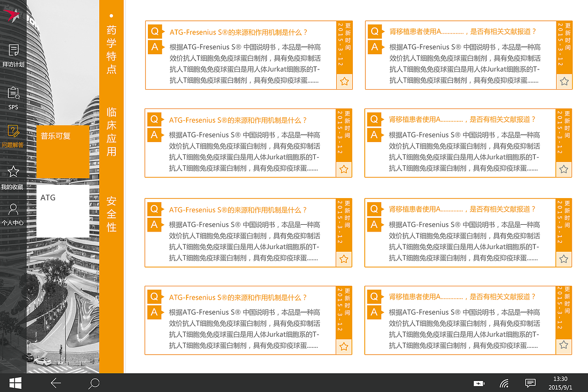
Task: Open the second-row 肾移植患者使用A question title
Action: pos(463,119)
